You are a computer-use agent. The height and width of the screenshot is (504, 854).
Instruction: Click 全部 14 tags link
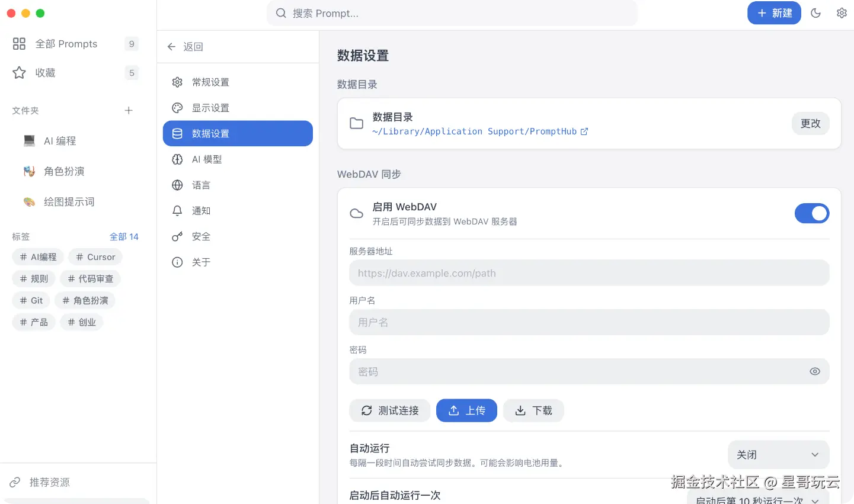[x=124, y=236]
